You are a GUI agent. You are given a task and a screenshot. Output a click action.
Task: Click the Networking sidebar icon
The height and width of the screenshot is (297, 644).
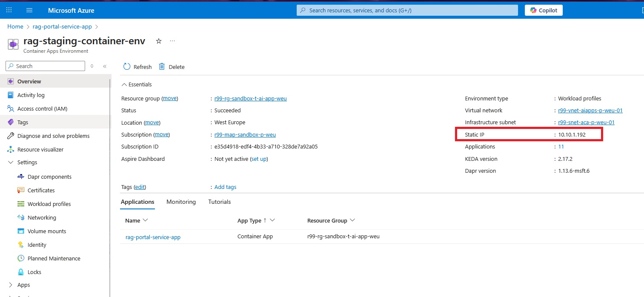20,217
